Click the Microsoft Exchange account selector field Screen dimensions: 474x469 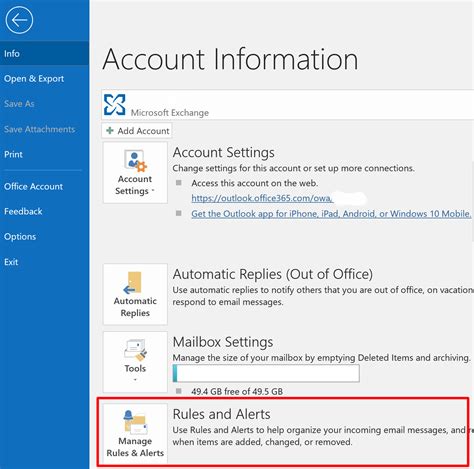(x=288, y=105)
